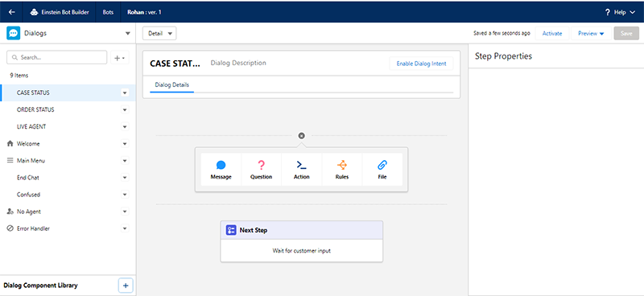This screenshot has height=296, width=644.
Task: Click Dialog Component Library heading
Action: 40,285
